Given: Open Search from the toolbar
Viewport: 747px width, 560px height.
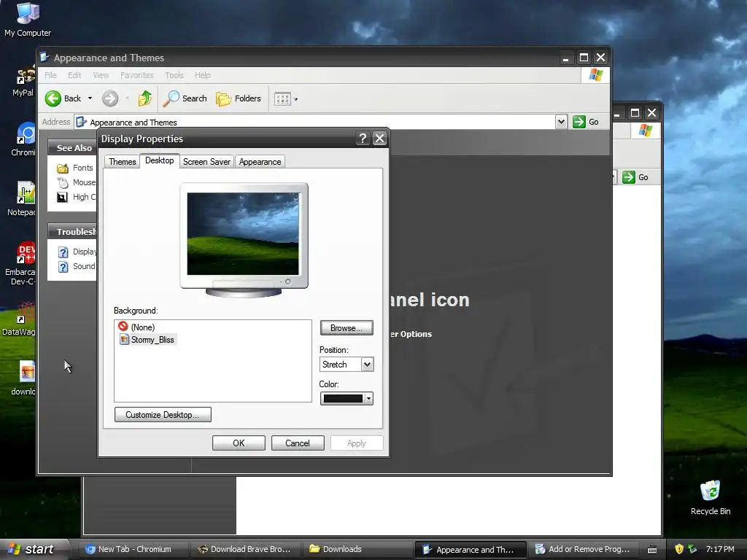Looking at the screenshot, I should (185, 98).
